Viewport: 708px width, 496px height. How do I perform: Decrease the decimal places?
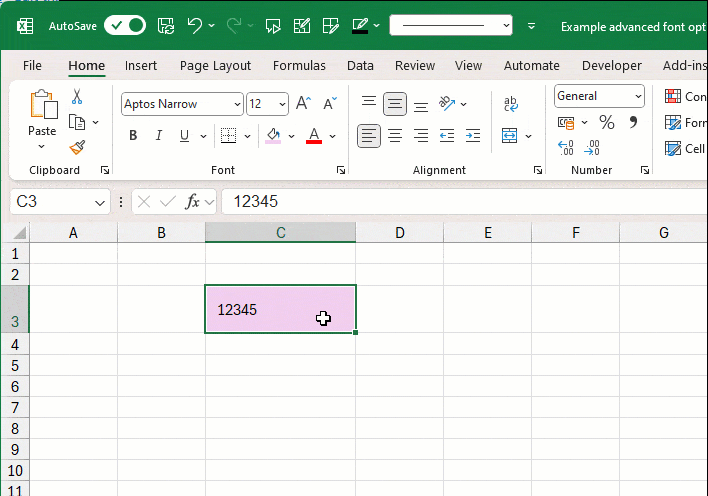(x=592, y=148)
